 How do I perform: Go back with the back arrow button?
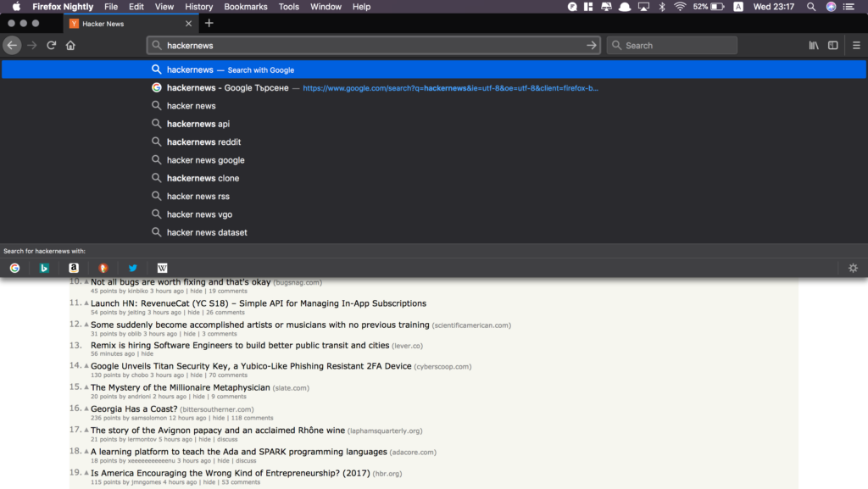coord(12,46)
